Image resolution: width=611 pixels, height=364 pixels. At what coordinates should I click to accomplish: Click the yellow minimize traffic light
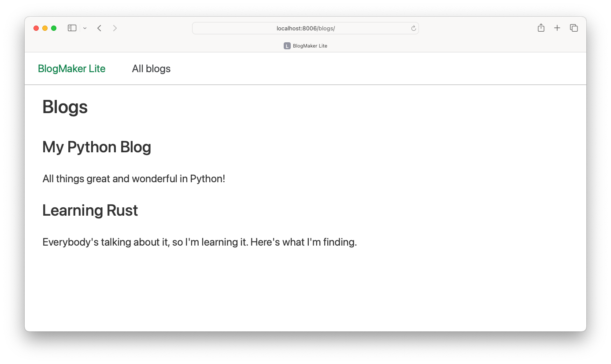44,28
